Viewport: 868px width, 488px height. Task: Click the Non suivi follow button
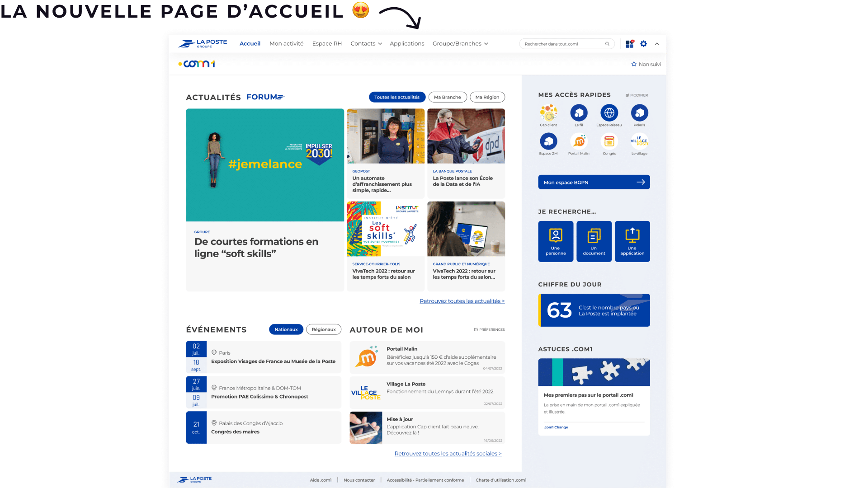tap(646, 64)
